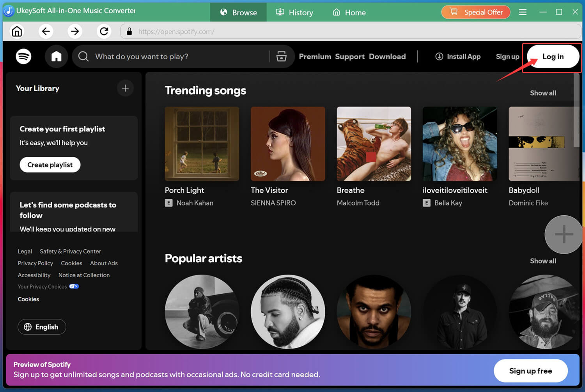Open the search magnifier icon

pos(83,56)
